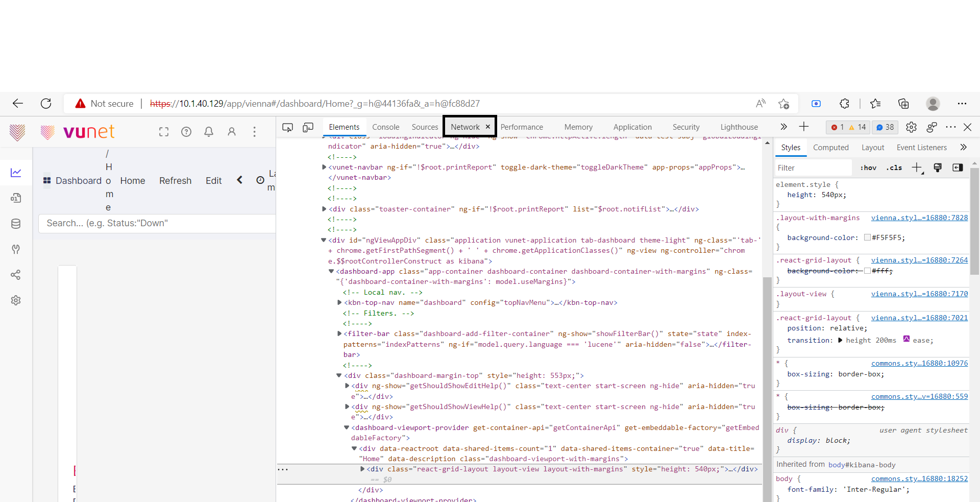Collapse the dashboard-app node
980x502 pixels.
(x=331, y=271)
